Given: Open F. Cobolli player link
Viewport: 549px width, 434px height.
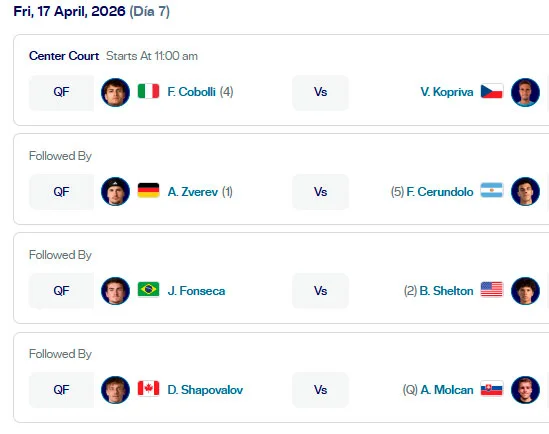Looking at the screenshot, I should pyautogui.click(x=191, y=92).
